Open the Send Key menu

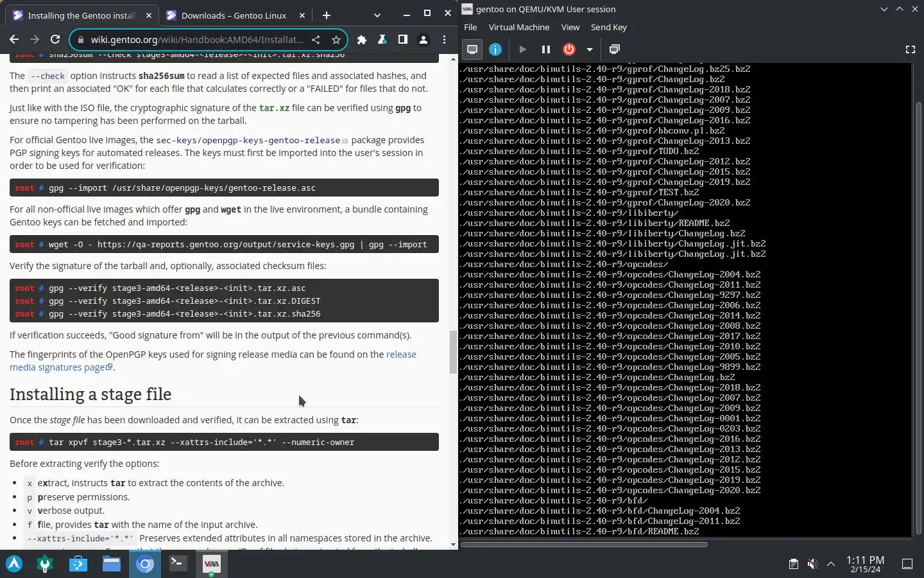coord(609,27)
